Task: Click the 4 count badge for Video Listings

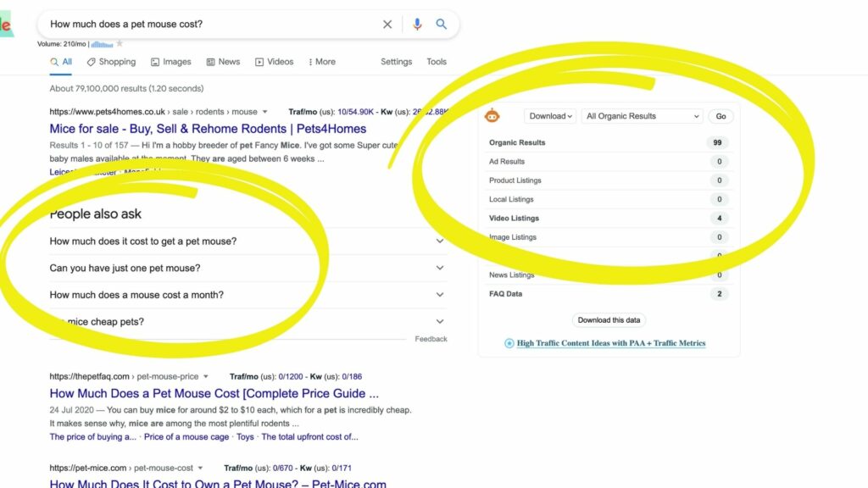Action: 720,219
